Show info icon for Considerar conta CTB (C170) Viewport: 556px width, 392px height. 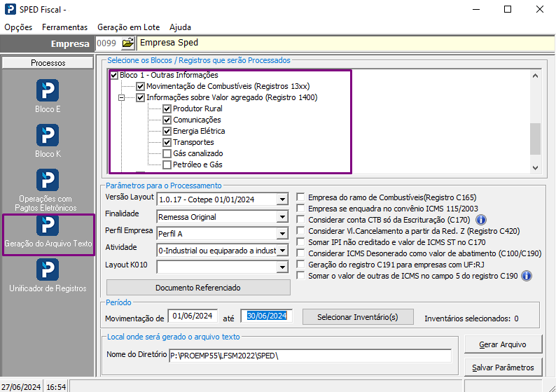[x=481, y=220]
